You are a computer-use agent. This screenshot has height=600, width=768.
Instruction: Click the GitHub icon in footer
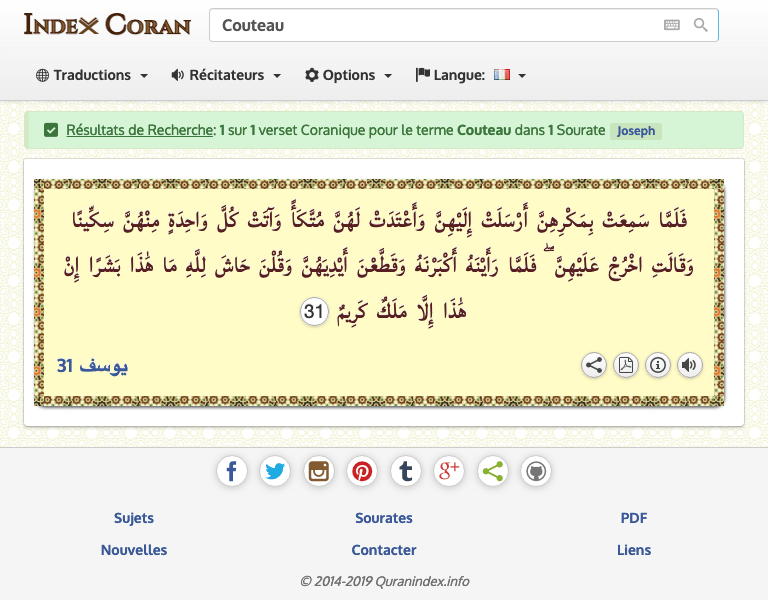536,471
